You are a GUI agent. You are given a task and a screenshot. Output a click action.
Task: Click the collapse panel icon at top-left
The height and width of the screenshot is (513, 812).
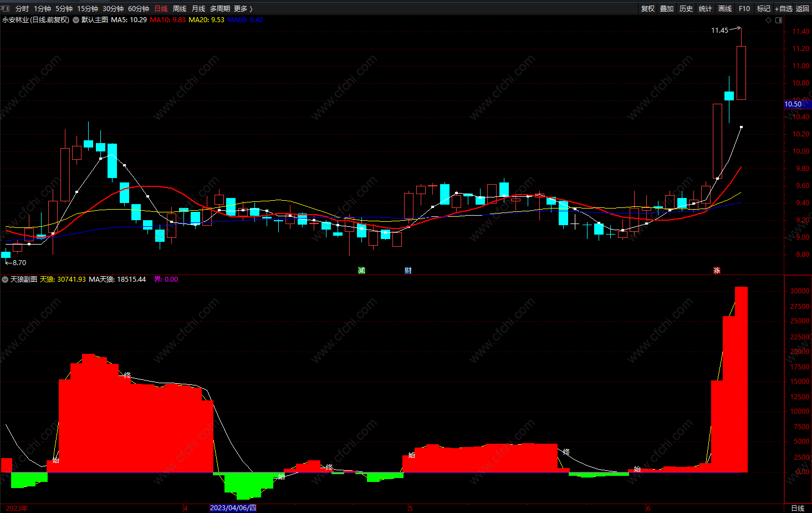pyautogui.click(x=5, y=8)
